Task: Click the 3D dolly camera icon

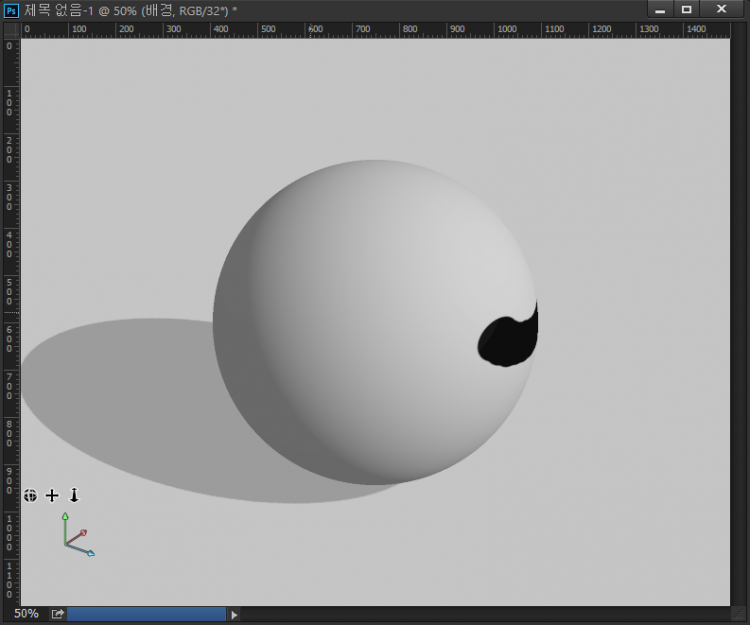Action: pyautogui.click(x=73, y=495)
